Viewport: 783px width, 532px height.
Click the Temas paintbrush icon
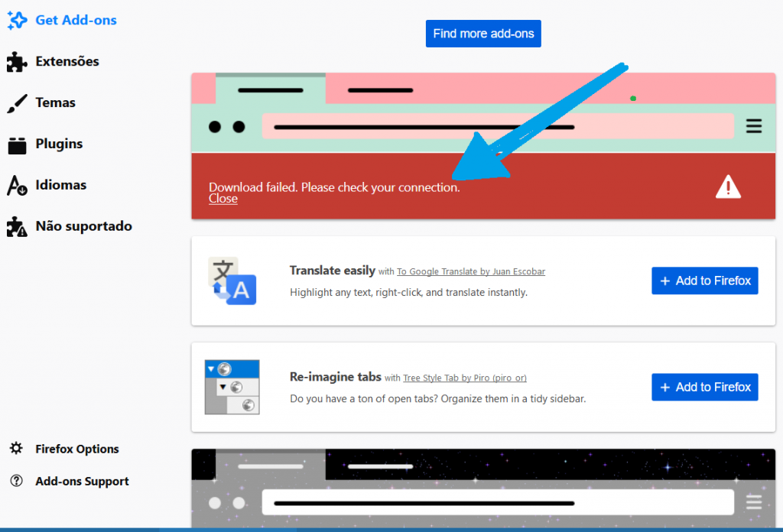point(17,103)
